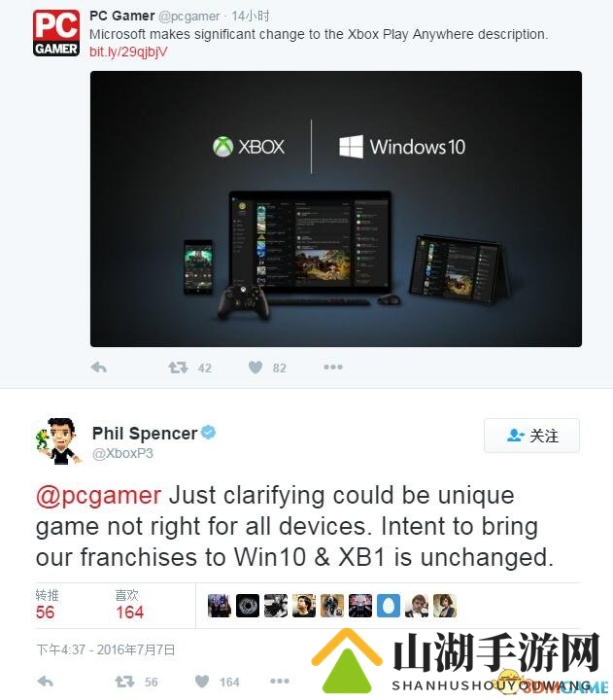Open more options on PC Gamer tweet

pos(333,367)
